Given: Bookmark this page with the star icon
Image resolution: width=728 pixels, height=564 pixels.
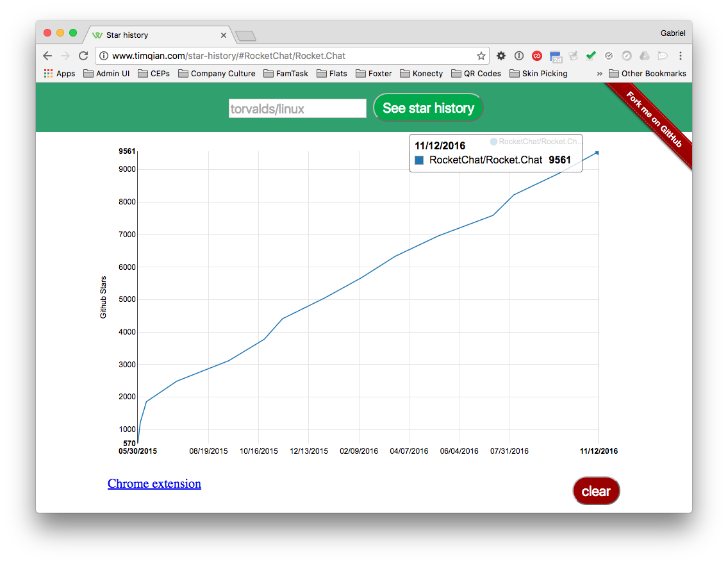Looking at the screenshot, I should tap(481, 56).
